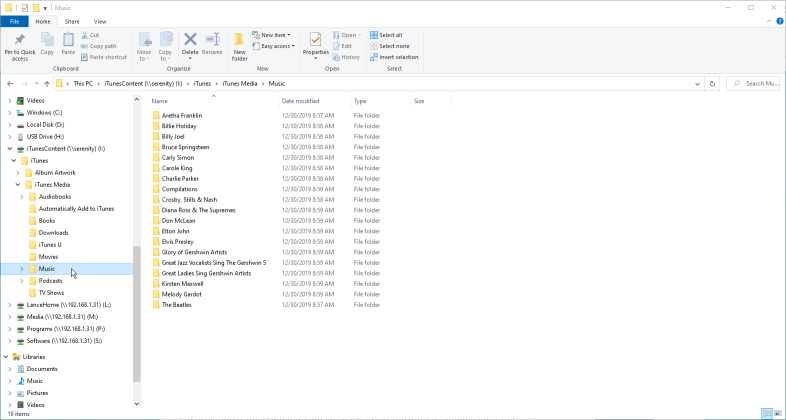Select the Elton John folder
The image size is (786, 420).
pyautogui.click(x=175, y=231)
